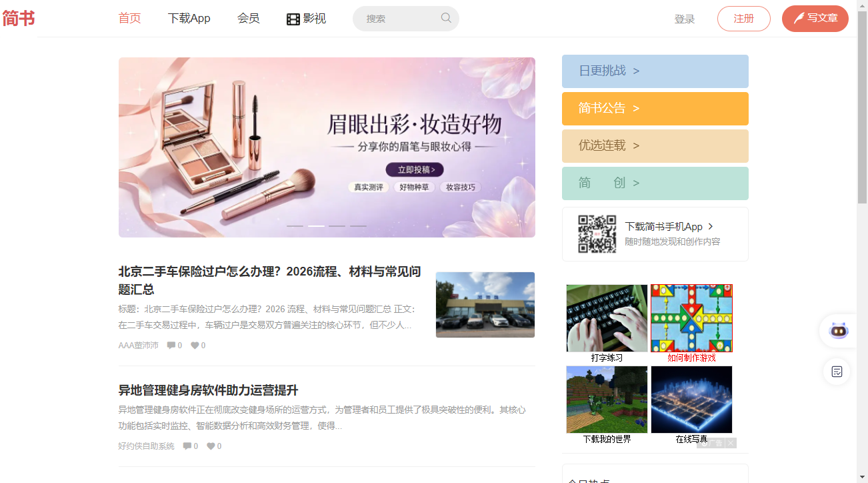The height and width of the screenshot is (483, 868).
Task: Open article 异地管理健身房软件助力运营提升
Action: (x=208, y=390)
